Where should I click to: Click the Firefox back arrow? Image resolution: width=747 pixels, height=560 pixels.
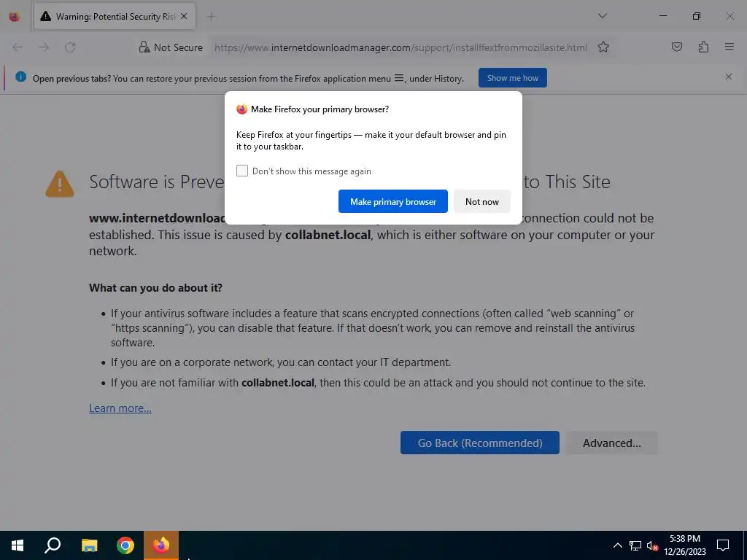coord(18,47)
